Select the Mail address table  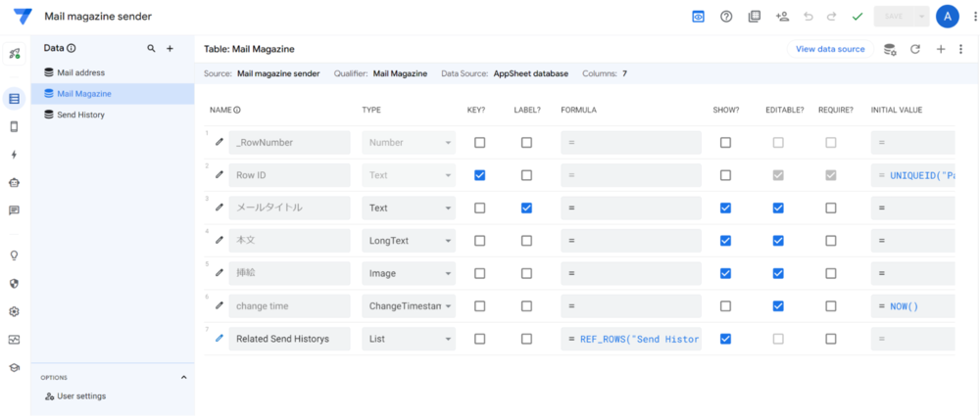(x=80, y=72)
